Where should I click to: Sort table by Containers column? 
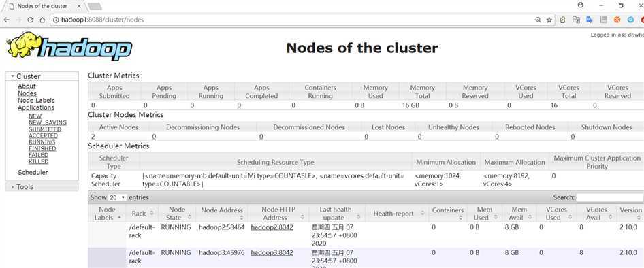click(448, 214)
